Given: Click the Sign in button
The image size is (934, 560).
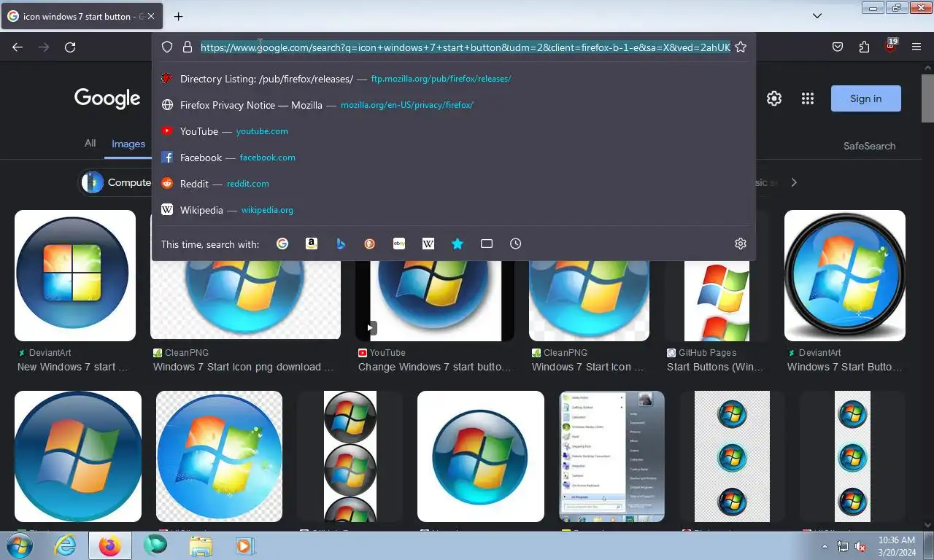Looking at the screenshot, I should (x=866, y=98).
